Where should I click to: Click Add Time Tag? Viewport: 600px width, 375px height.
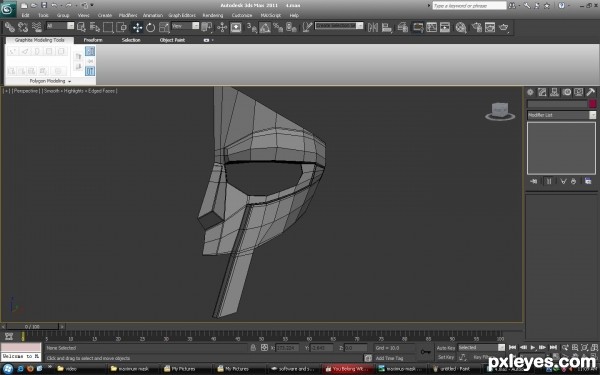390,358
